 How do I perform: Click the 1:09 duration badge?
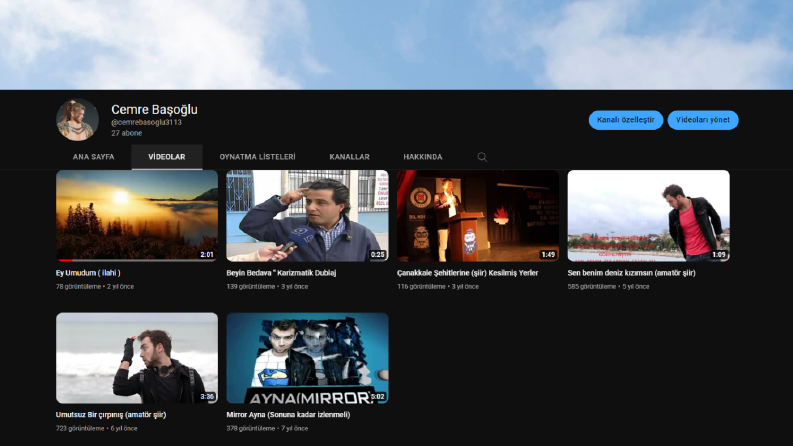[x=719, y=255]
